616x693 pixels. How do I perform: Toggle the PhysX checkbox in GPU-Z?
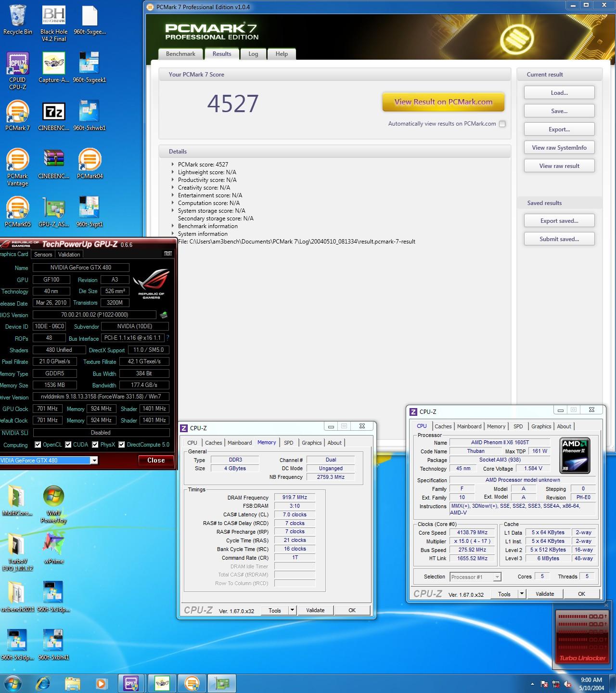tap(95, 445)
